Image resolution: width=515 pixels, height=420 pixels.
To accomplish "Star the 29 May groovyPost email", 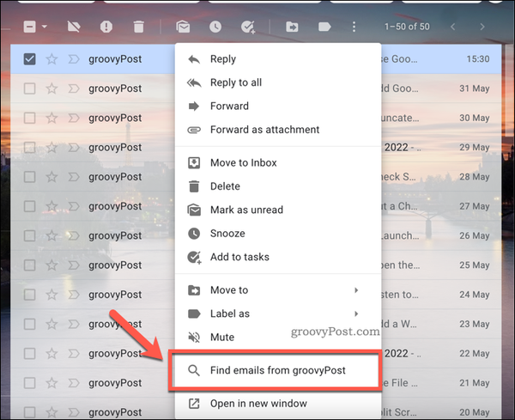I will [51, 147].
